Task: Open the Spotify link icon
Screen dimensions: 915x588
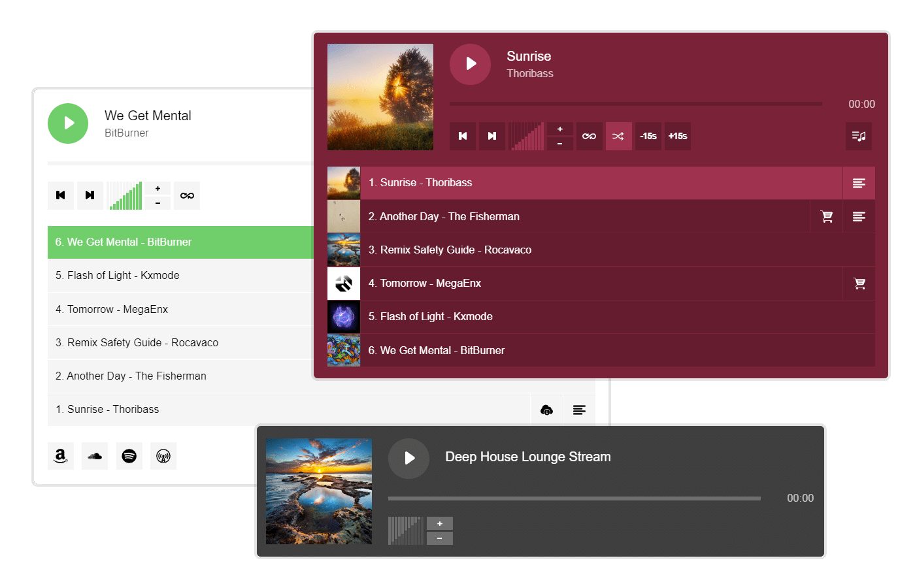Action: click(x=129, y=456)
